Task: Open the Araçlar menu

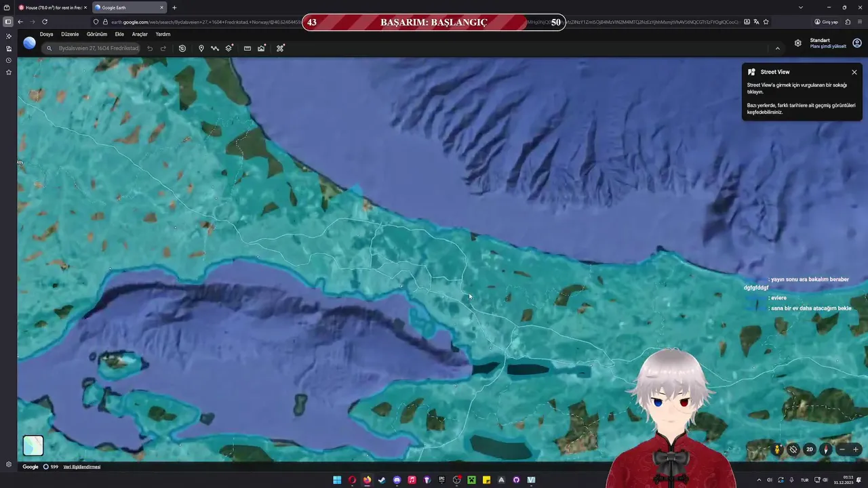Action: [140, 34]
